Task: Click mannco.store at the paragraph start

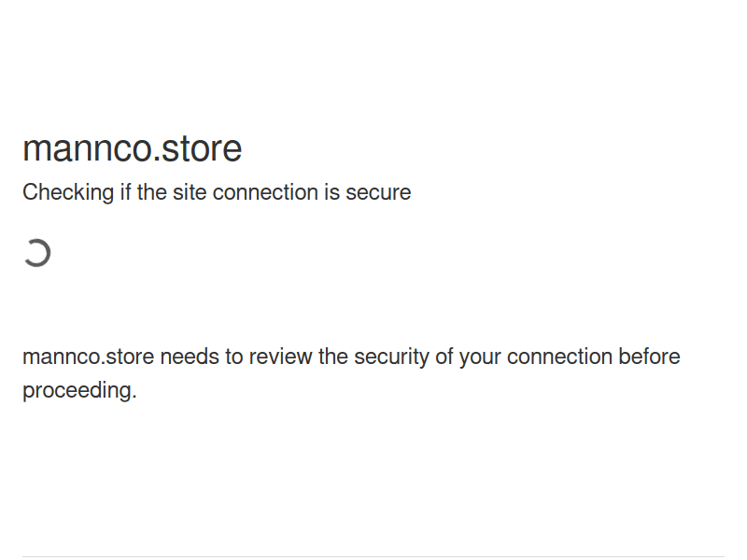Action: pyautogui.click(x=88, y=357)
